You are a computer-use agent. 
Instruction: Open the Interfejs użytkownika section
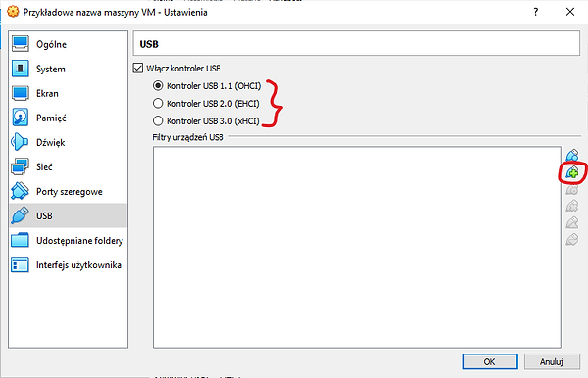coord(68,264)
